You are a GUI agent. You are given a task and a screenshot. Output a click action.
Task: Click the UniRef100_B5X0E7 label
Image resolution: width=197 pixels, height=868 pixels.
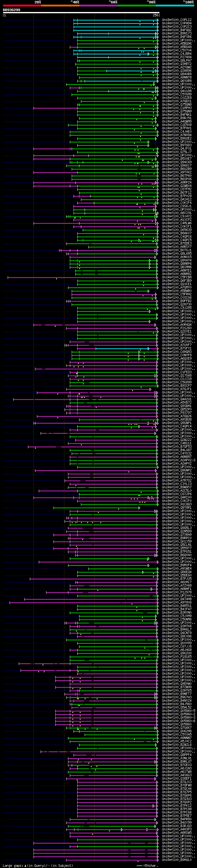(177, 159)
